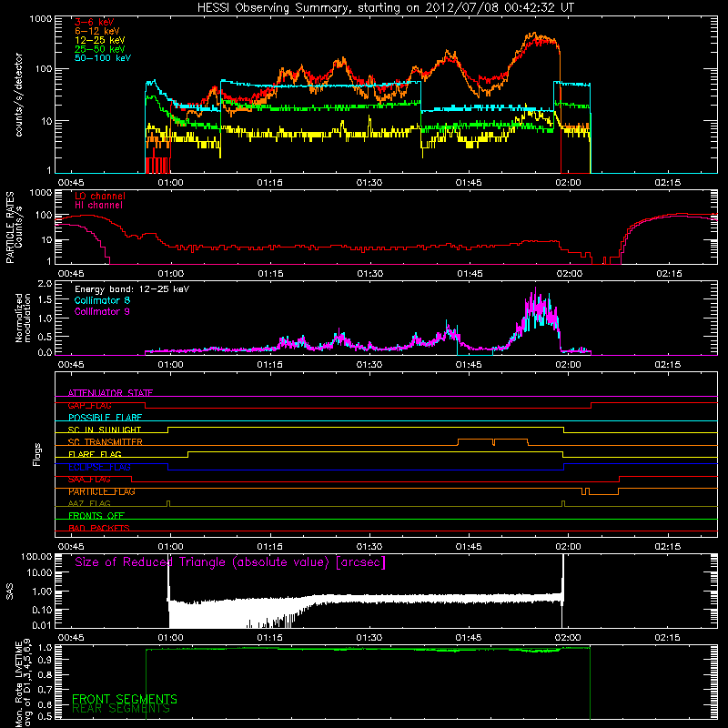728x728 pixels.
Task: Click the yellow 12-25 keV legend entry
Action: click(100, 40)
